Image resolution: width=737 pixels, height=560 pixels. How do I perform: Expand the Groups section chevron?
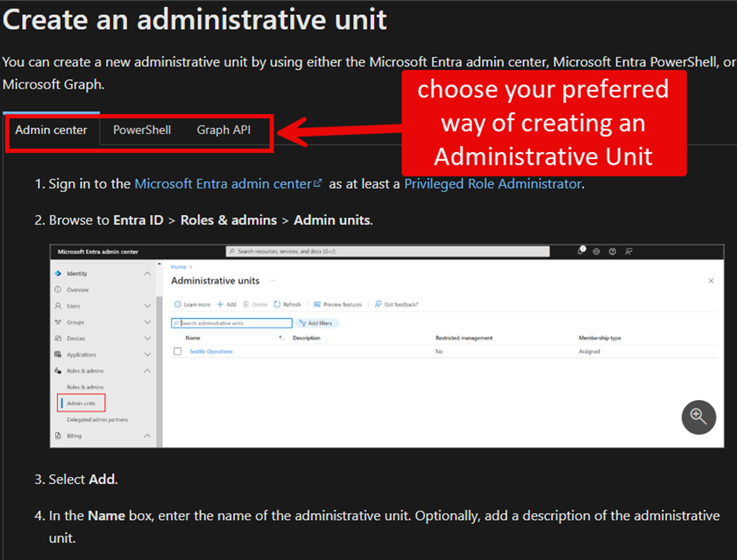pyautogui.click(x=147, y=322)
